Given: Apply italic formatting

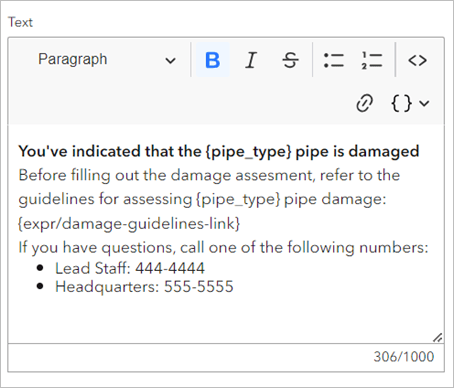Looking at the screenshot, I should pos(251,60).
